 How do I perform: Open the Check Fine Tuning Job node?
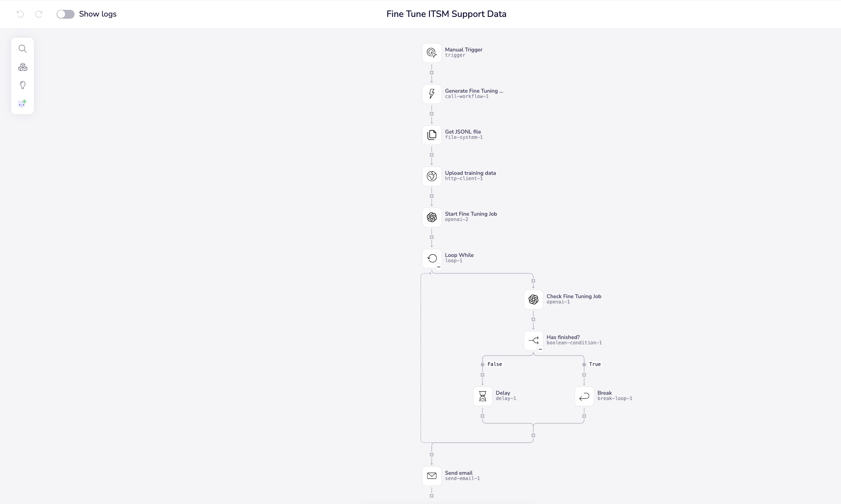(533, 300)
